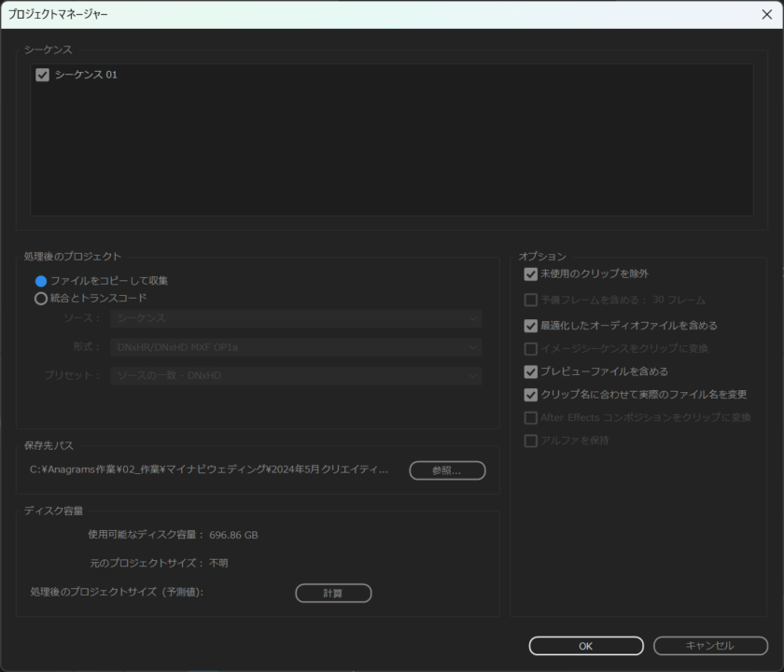Open the ソース dropdown
This screenshot has height=672, width=784.
[x=296, y=318]
